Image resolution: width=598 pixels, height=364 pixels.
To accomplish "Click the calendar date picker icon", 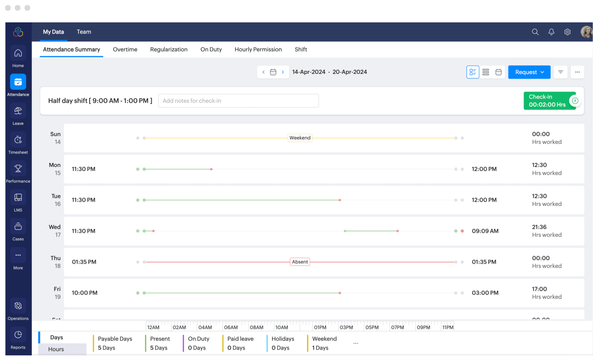I will (272, 72).
